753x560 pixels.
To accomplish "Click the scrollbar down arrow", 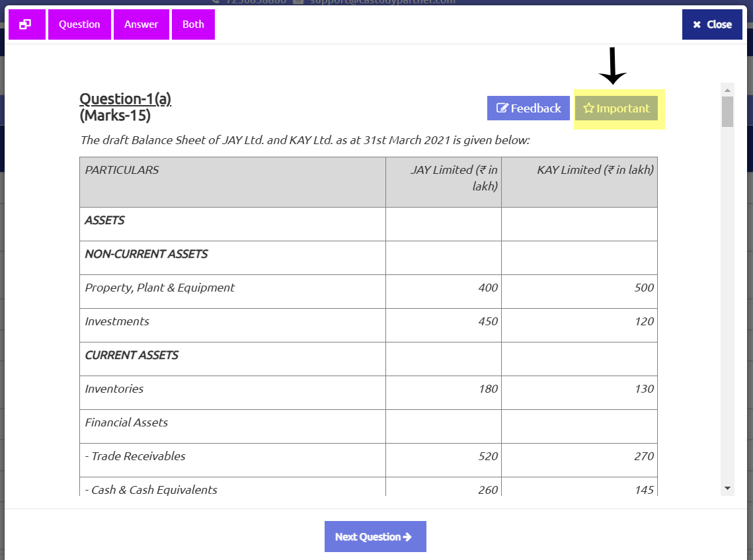I will pyautogui.click(x=727, y=488).
